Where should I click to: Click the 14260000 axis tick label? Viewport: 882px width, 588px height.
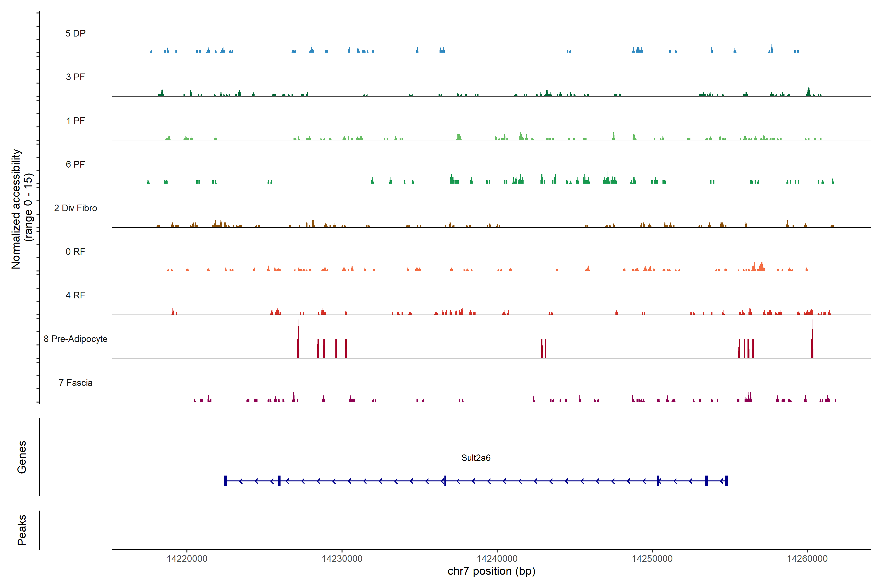pyautogui.click(x=807, y=559)
